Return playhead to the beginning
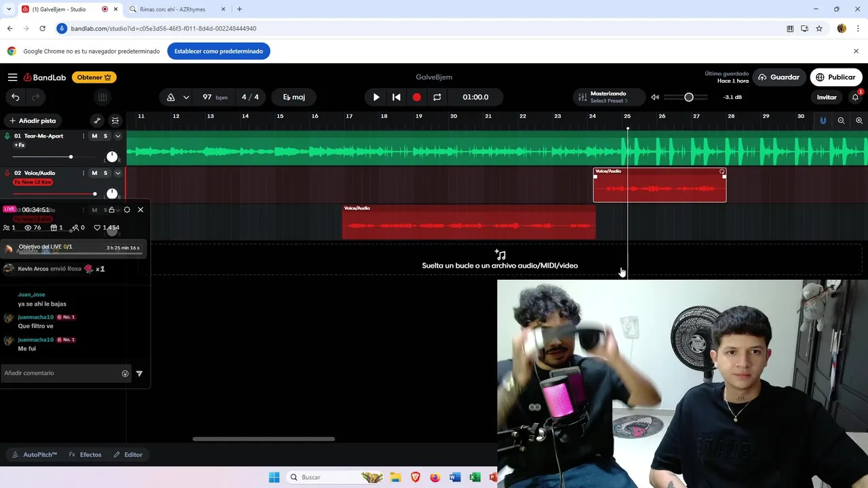 tap(397, 97)
